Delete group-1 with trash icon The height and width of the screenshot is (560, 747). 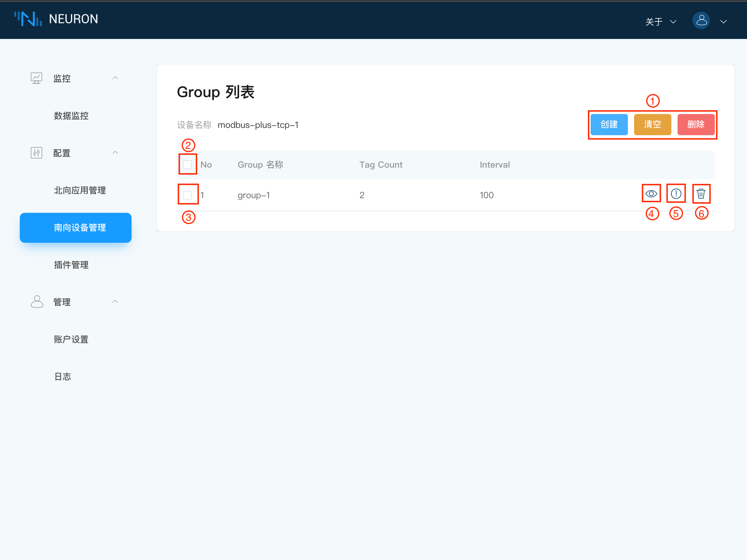[701, 194]
